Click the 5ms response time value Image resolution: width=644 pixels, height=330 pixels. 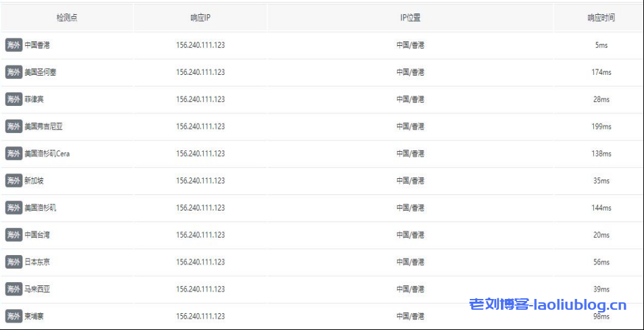tap(601, 45)
